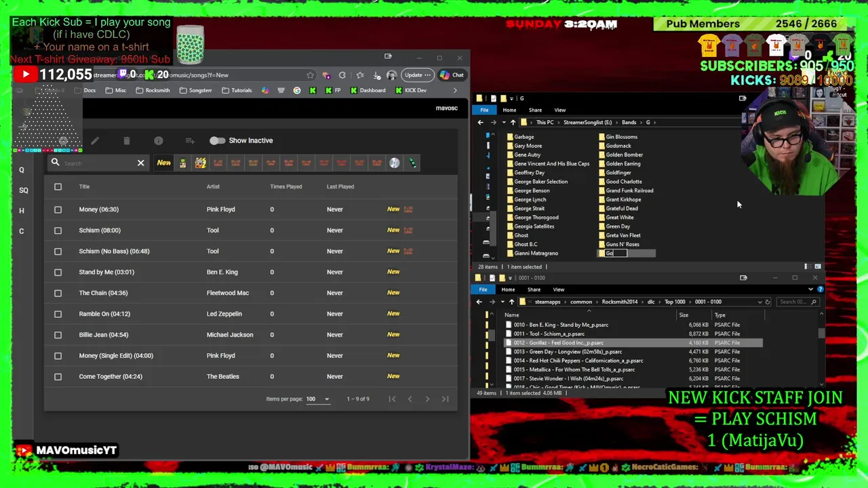Open KICK Dev bookmark
The width and height of the screenshot is (868, 488).
tap(412, 90)
